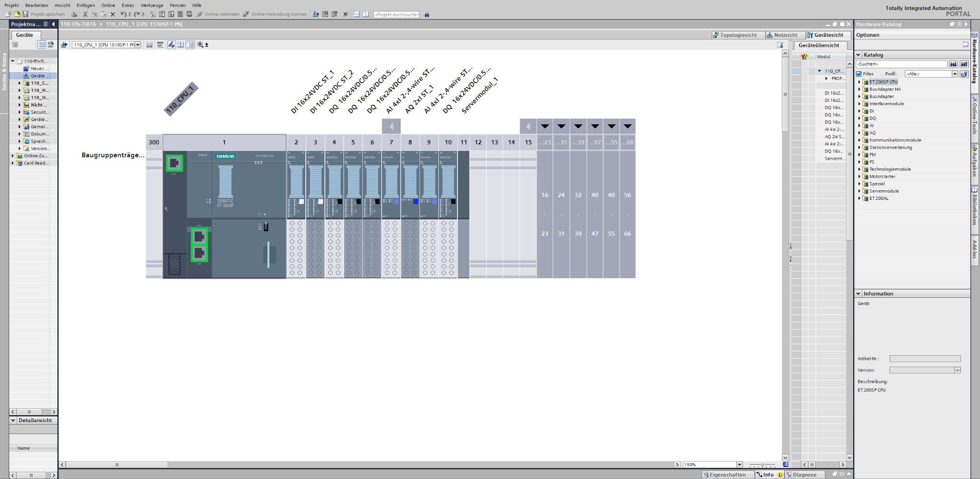Expand the 110_C... device folder in project tree

[x=20, y=83]
